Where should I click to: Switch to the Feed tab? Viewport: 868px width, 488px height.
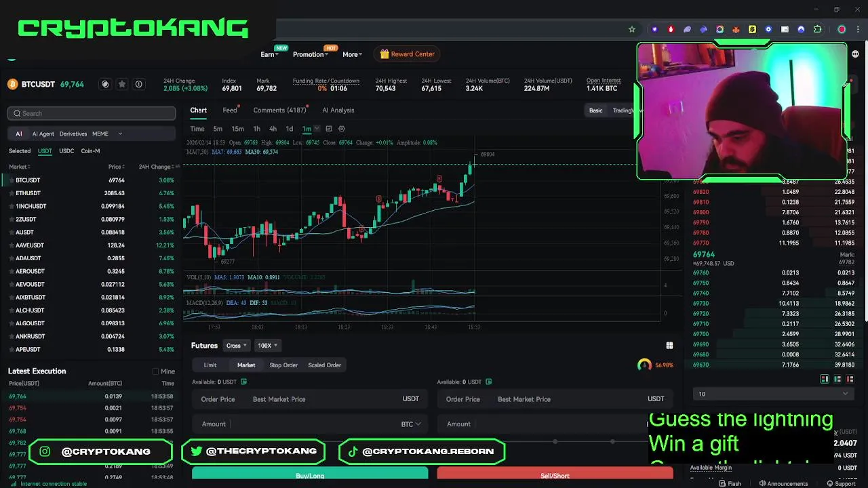click(230, 110)
